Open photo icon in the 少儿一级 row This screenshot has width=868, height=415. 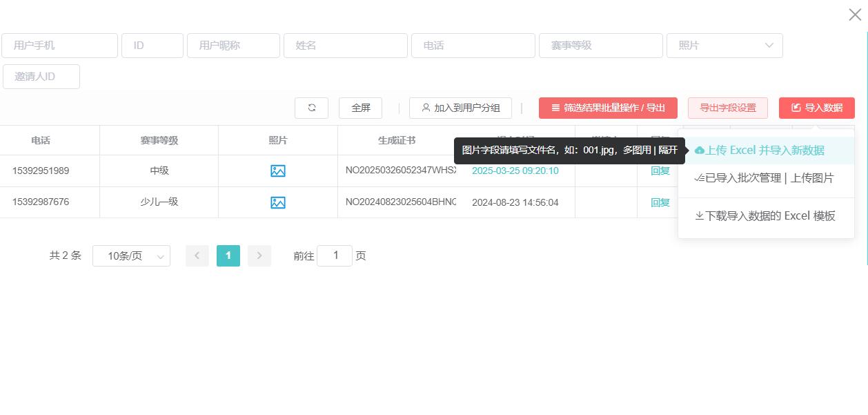278,202
